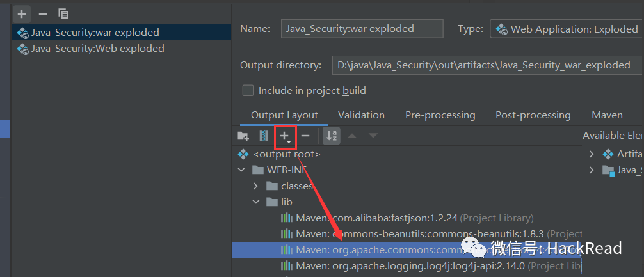The height and width of the screenshot is (277, 644).
Task: Expand Artifacts in Available Elements
Action: 592,154
